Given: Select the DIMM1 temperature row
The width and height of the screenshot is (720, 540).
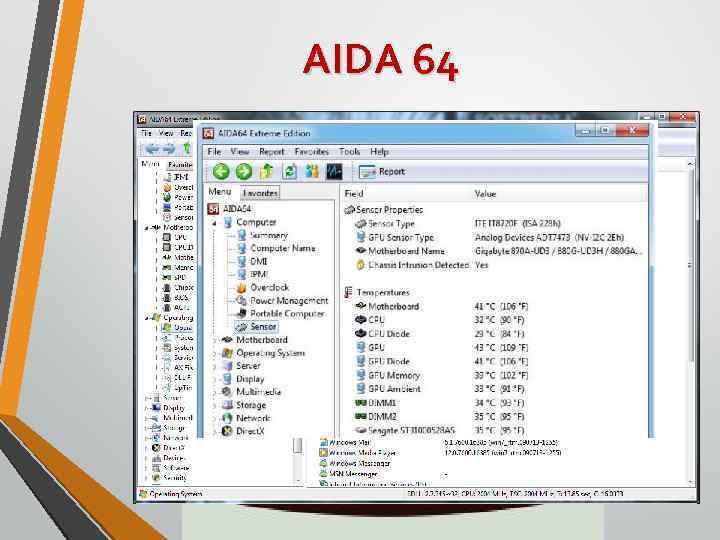Looking at the screenshot, I should (495, 403).
